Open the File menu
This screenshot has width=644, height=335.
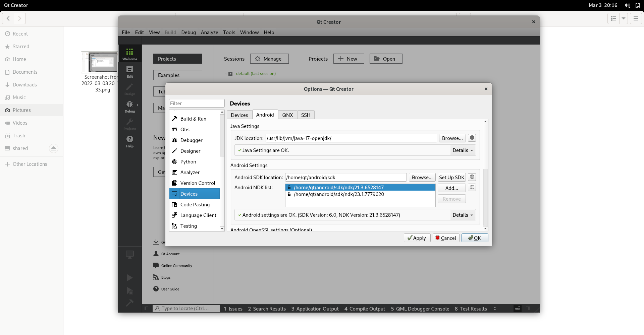[x=126, y=32]
